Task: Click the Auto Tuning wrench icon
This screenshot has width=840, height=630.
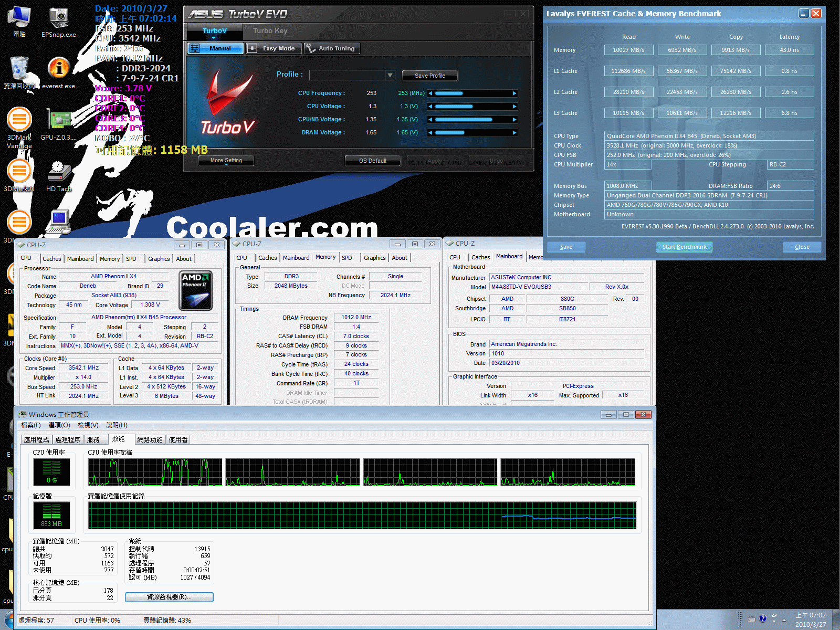Action: [310, 48]
